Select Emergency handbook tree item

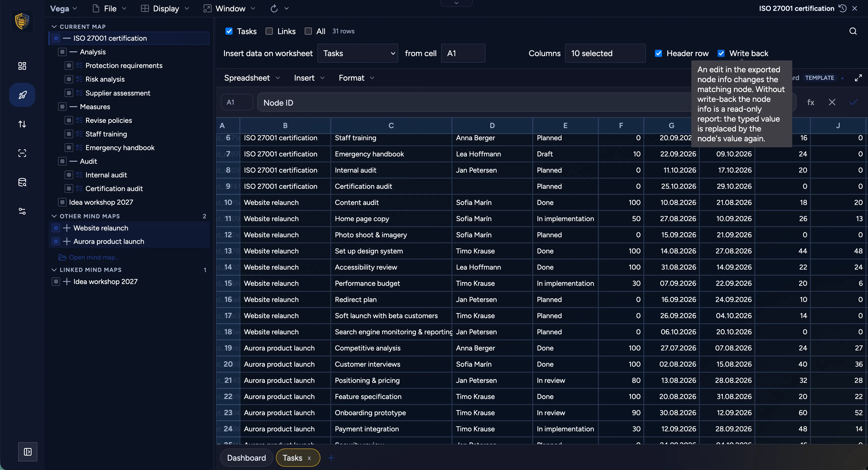tap(120, 148)
